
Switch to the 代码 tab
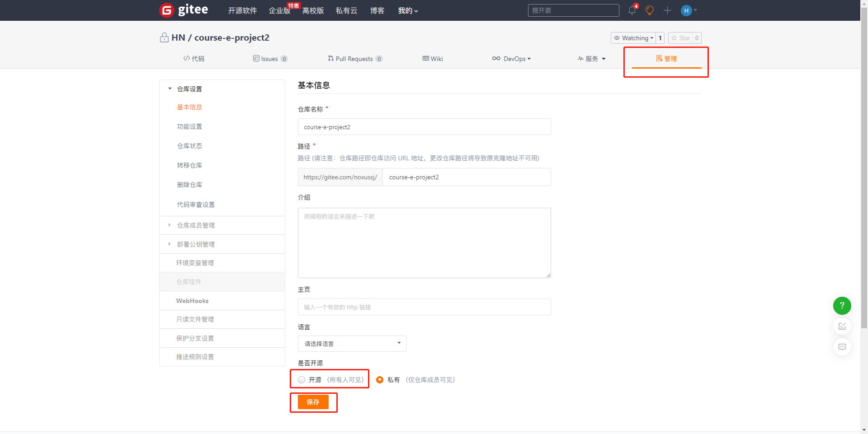[x=194, y=59]
